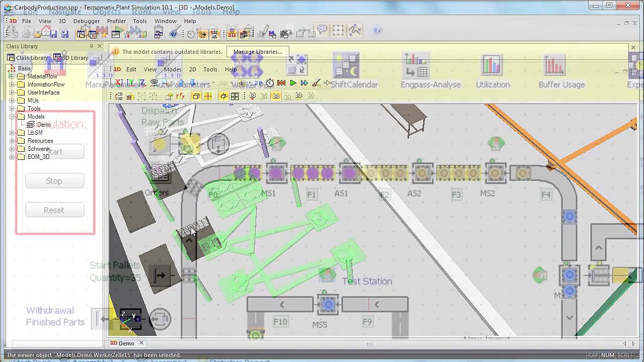Expand the UserInterface folder
Screen dimensions: 644x362
click(12, 93)
